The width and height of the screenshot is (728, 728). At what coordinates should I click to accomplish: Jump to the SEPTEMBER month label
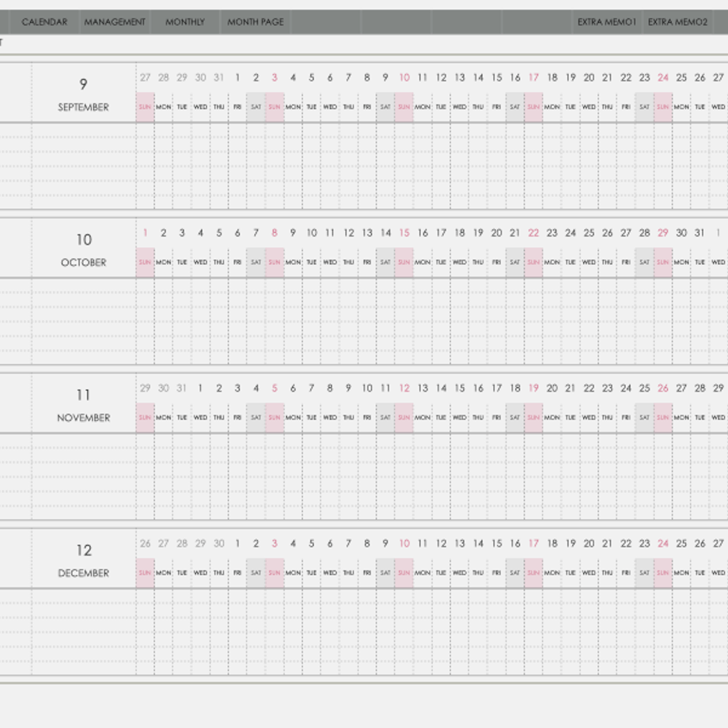point(84,108)
